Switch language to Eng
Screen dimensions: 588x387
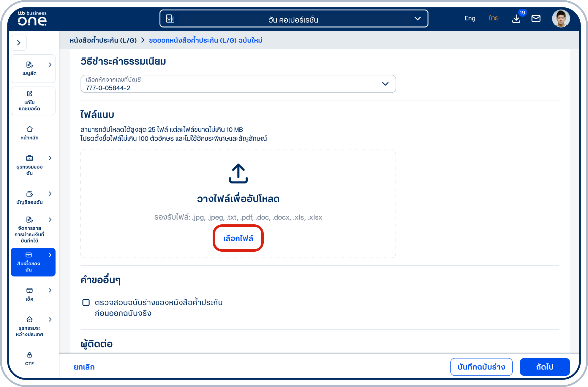[x=470, y=18]
